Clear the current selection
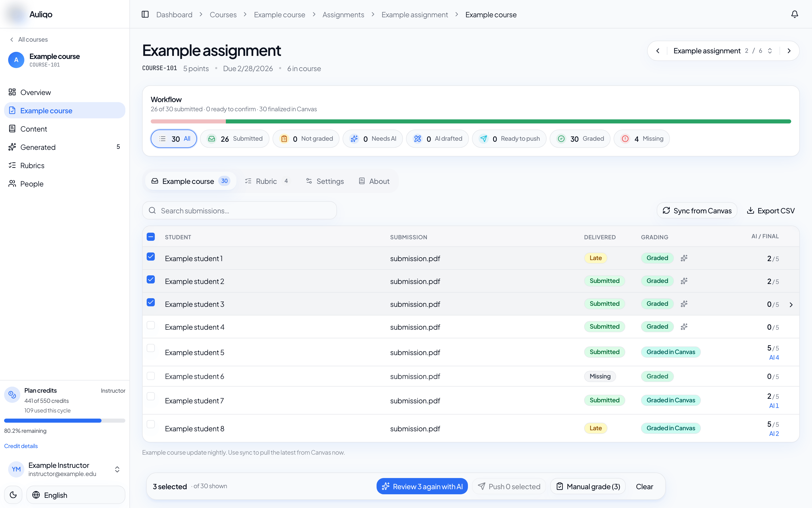The height and width of the screenshot is (508, 812). pos(645,486)
